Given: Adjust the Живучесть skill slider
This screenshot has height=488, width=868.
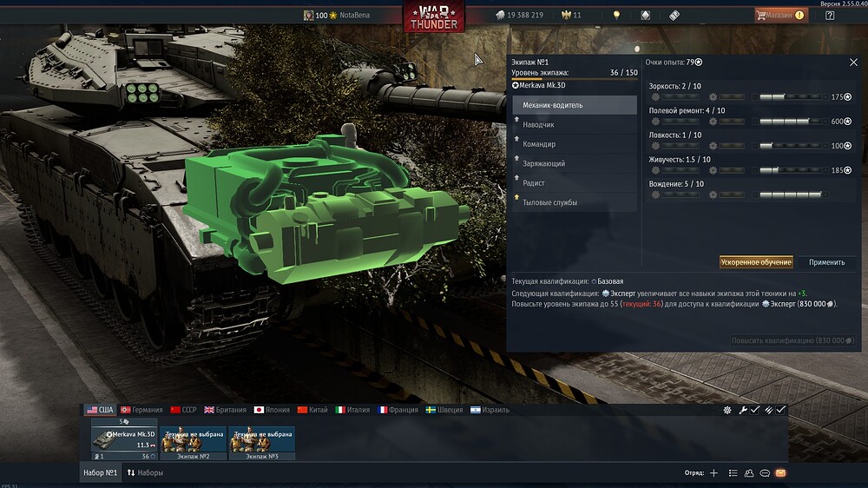Looking at the screenshot, I should click(790, 170).
